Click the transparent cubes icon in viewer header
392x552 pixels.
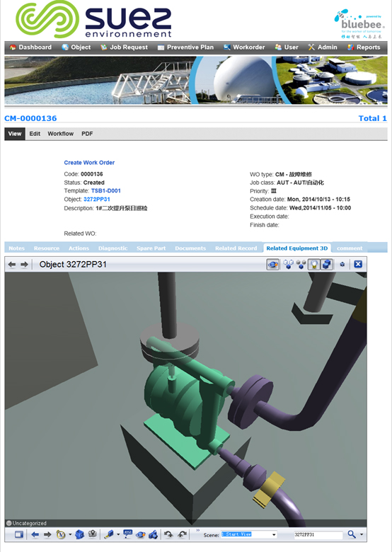(x=289, y=264)
